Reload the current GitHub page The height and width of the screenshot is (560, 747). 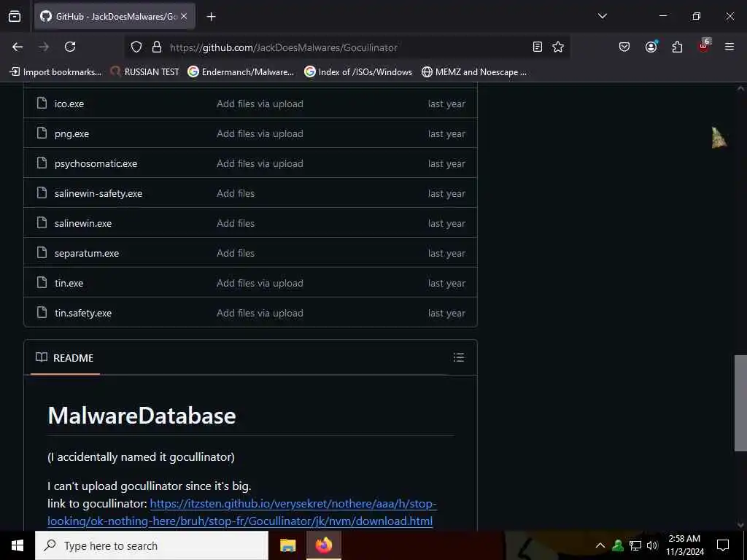[x=70, y=47]
